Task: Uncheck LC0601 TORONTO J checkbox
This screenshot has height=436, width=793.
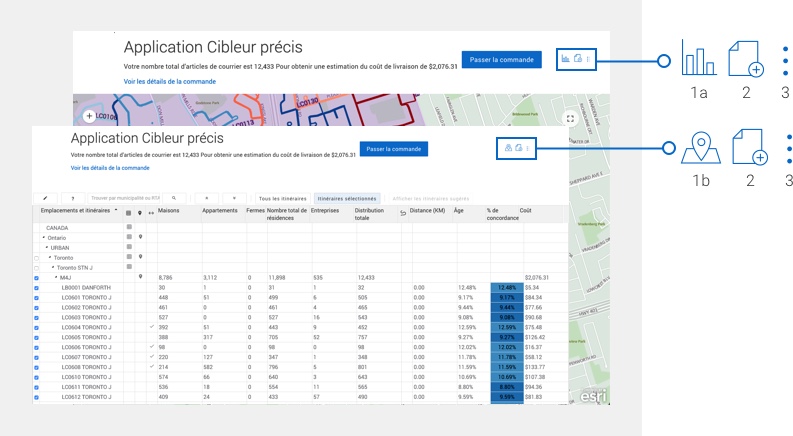Action: 36,298
